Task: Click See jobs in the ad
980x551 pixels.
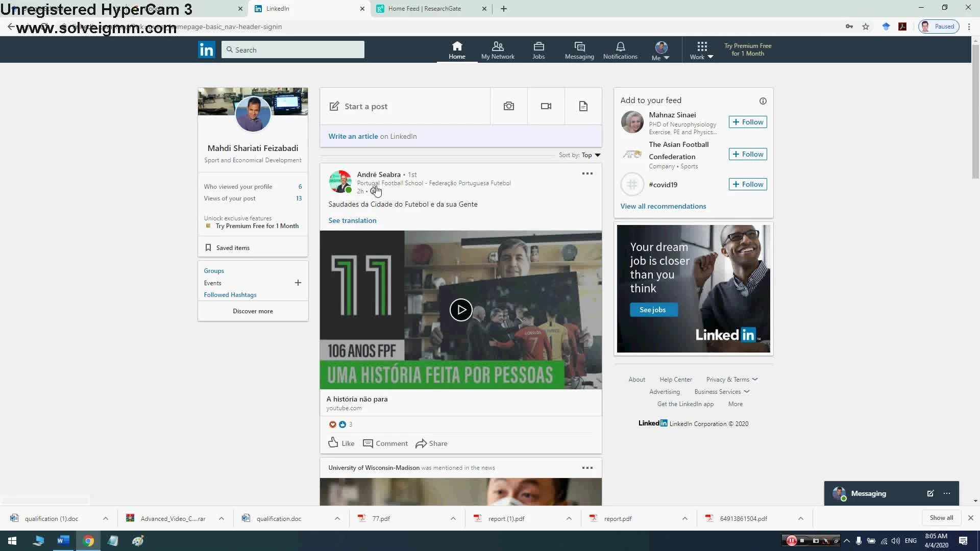Action: (653, 310)
